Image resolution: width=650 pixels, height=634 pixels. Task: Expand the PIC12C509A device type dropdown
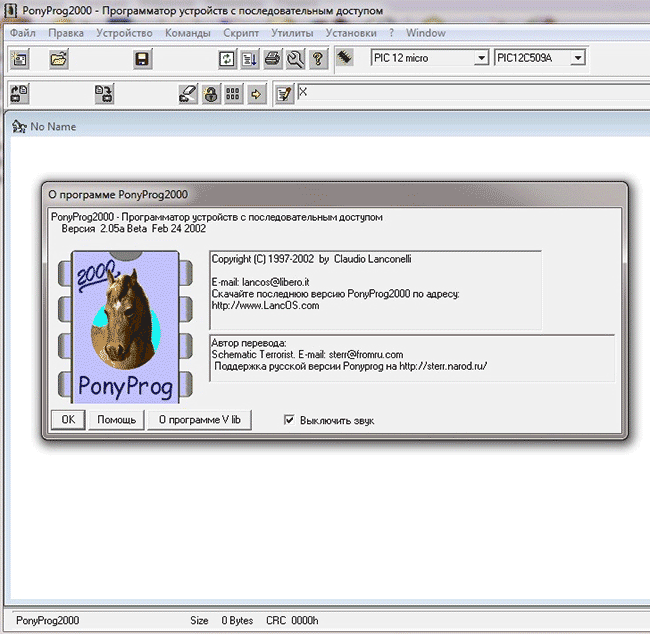coord(577,58)
